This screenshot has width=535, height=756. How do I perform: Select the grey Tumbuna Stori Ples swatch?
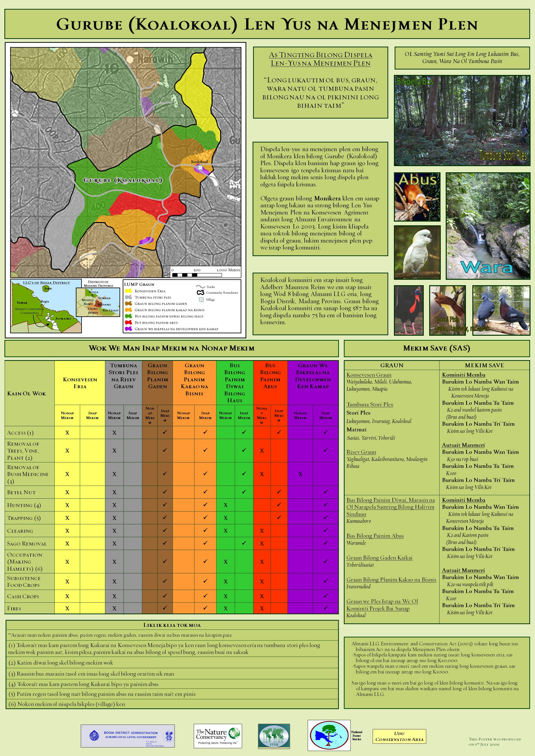(x=129, y=297)
